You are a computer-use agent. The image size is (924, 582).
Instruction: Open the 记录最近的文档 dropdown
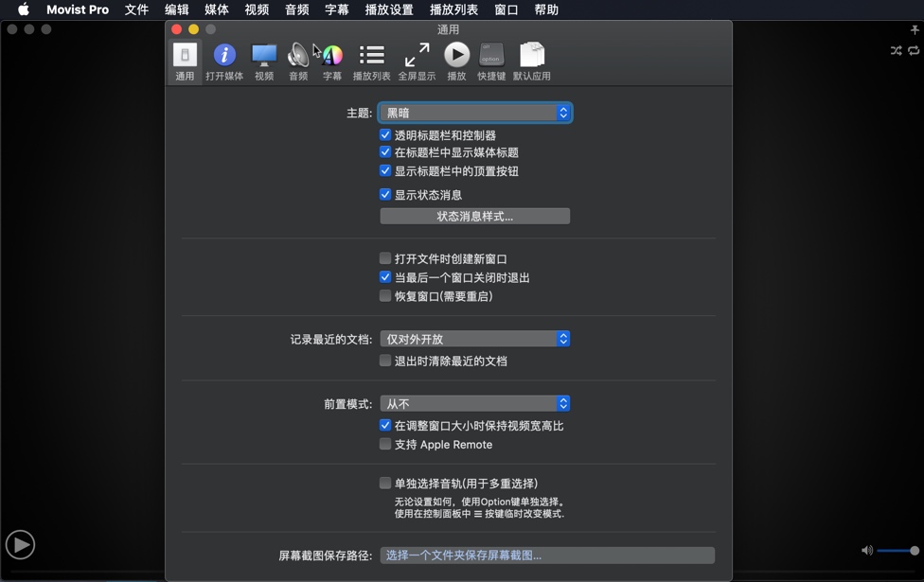[x=475, y=339]
